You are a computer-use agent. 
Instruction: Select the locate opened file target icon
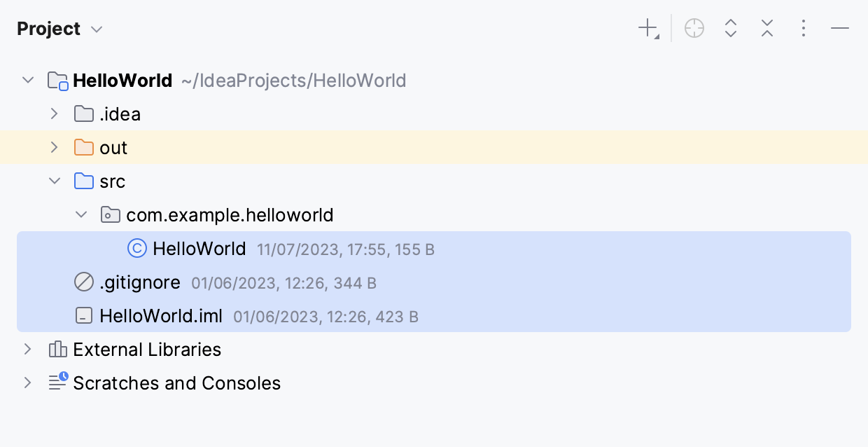(x=694, y=28)
